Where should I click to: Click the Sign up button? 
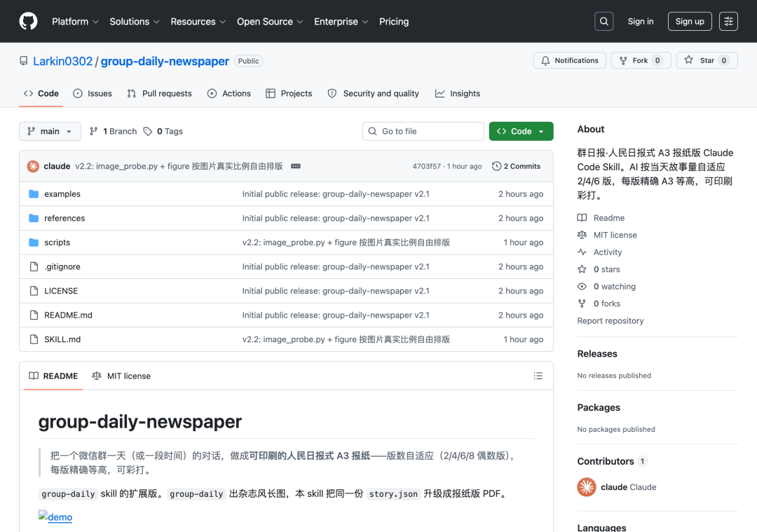coord(690,21)
